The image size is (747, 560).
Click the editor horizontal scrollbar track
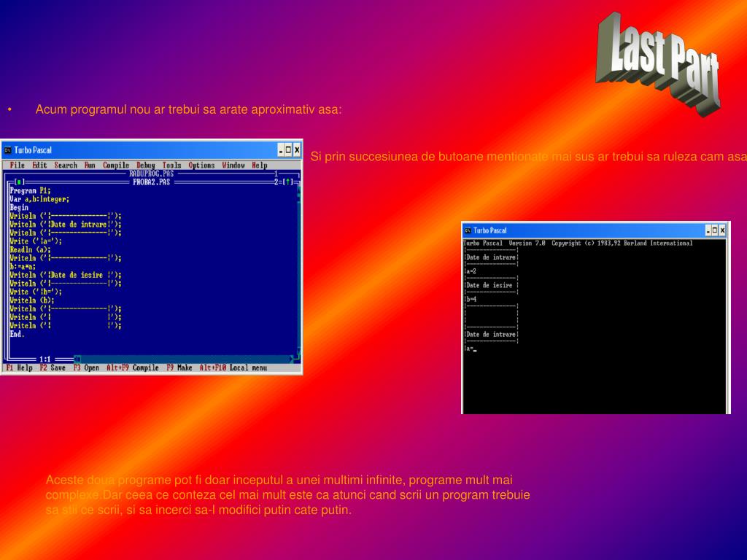coord(185,359)
